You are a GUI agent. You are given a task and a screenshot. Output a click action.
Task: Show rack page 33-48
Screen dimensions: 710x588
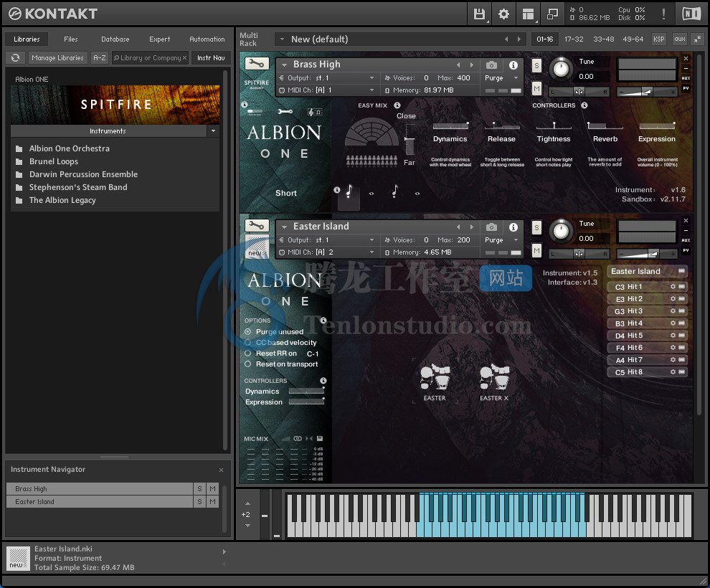click(x=604, y=39)
